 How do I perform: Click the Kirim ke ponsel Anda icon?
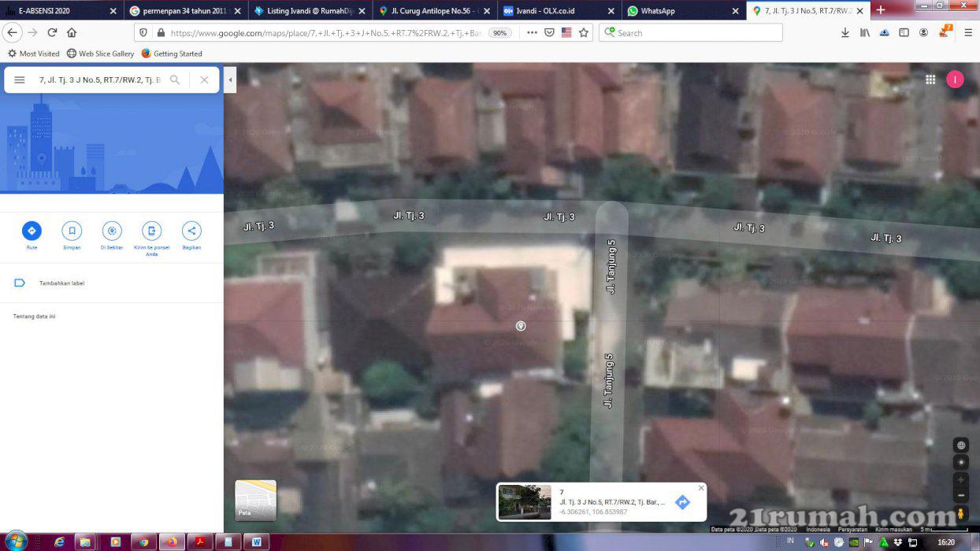(151, 231)
